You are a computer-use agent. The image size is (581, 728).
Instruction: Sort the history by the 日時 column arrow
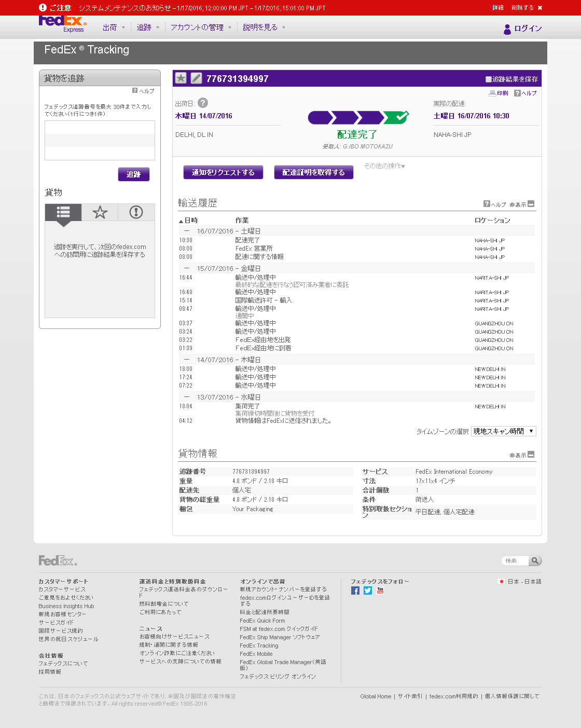tap(181, 221)
